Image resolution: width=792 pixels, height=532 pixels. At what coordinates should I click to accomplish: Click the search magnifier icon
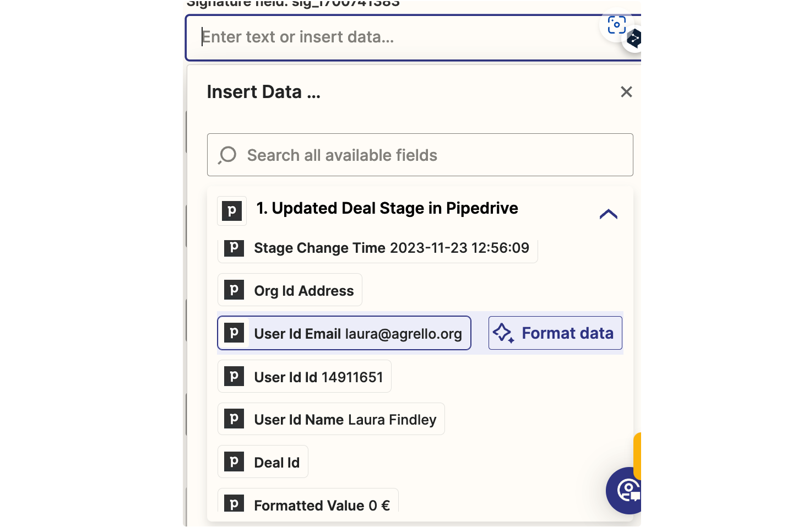tap(227, 155)
